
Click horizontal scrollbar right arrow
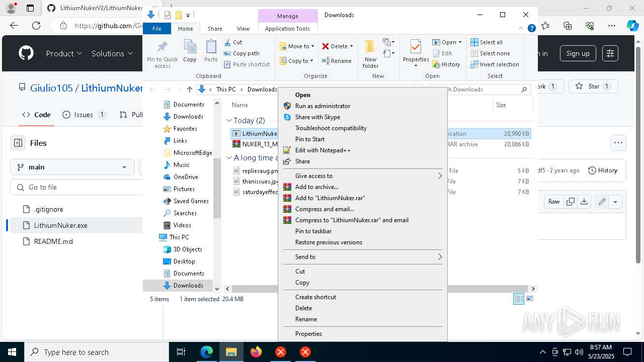click(x=533, y=289)
